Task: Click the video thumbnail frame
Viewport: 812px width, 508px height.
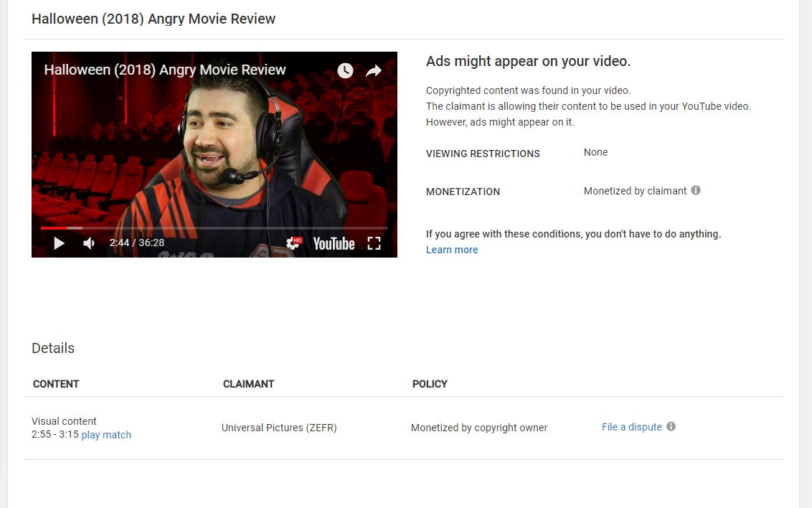Action: click(x=214, y=154)
